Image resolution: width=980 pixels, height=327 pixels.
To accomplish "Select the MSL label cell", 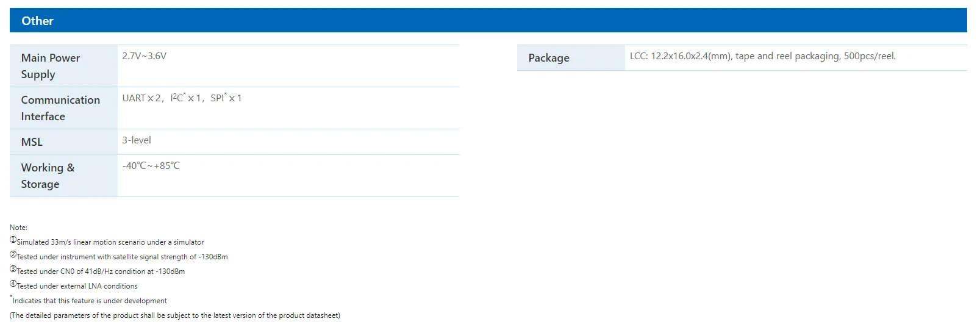I will 63,142.
